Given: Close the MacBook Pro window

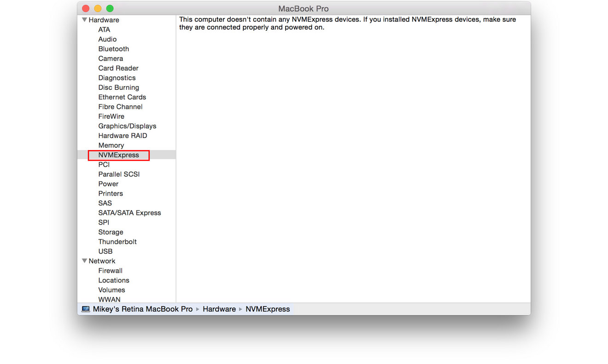Looking at the screenshot, I should 86,9.
